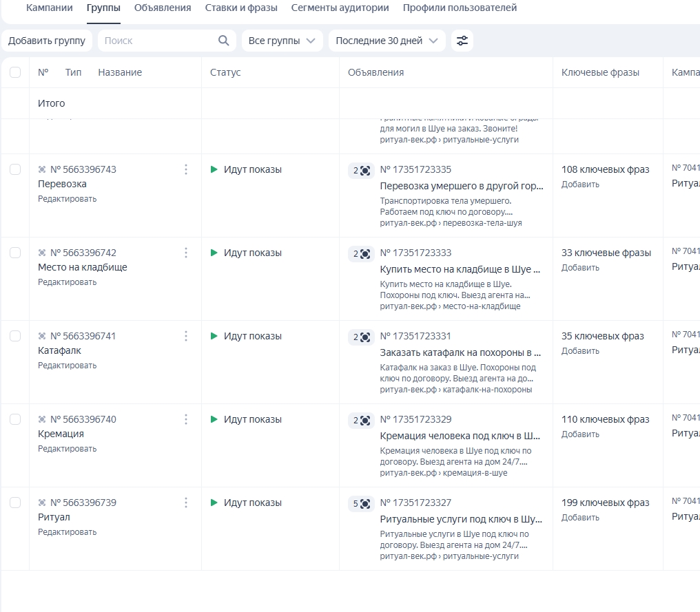Open the Последние 30 дней period dropdown
Image resolution: width=700 pixels, height=612 pixels.
point(387,41)
